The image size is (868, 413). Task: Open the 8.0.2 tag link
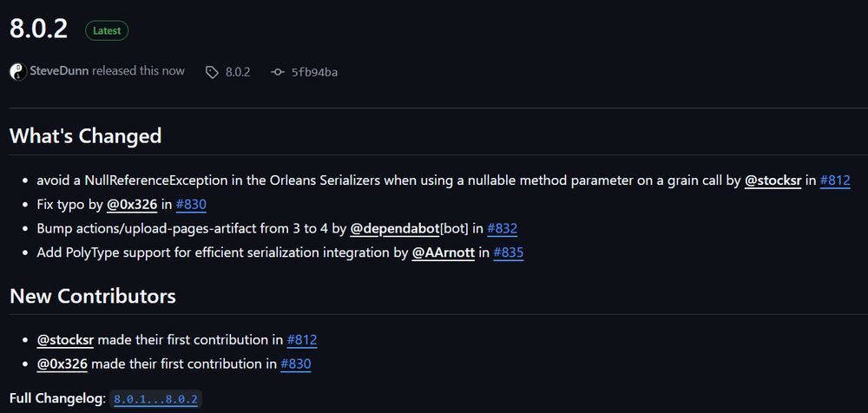[238, 72]
